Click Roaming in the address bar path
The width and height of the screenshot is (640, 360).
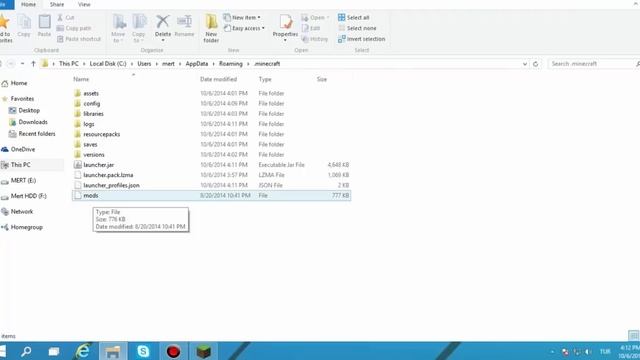coord(231,64)
